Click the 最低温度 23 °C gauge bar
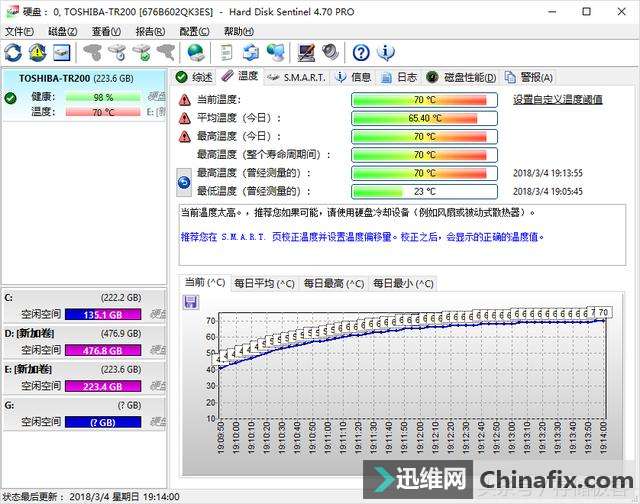640x504 pixels. (424, 191)
